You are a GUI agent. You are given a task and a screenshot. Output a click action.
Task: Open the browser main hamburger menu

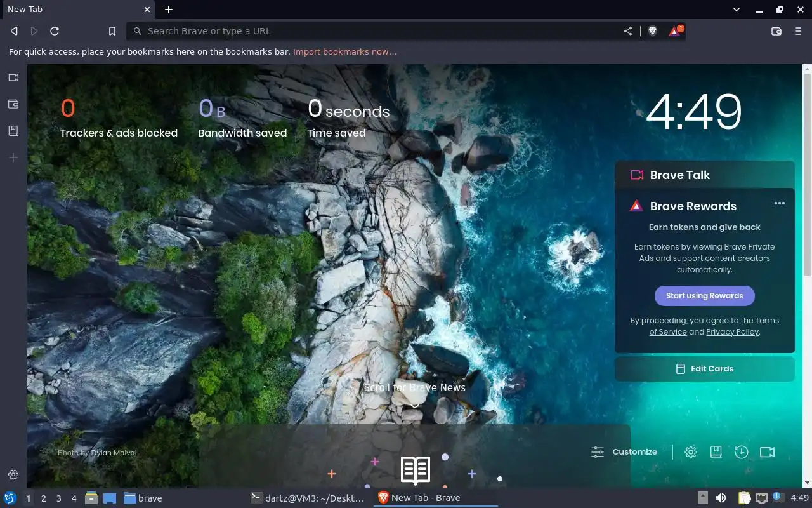(798, 31)
